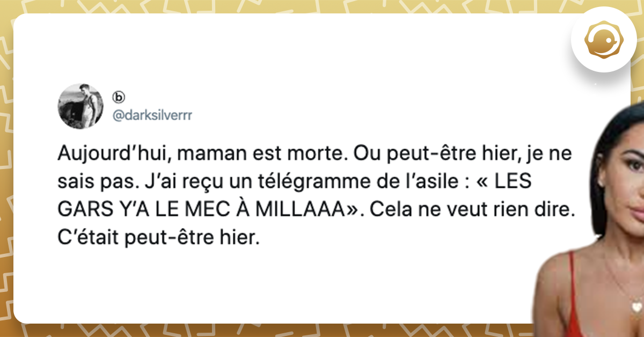Click the circled b badge icon
The image size is (644, 337).
118,97
